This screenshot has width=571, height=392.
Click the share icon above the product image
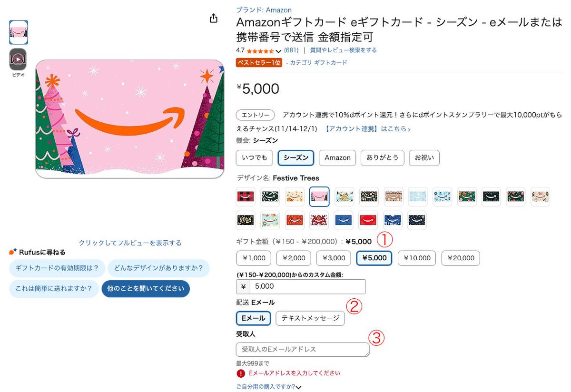(x=214, y=18)
